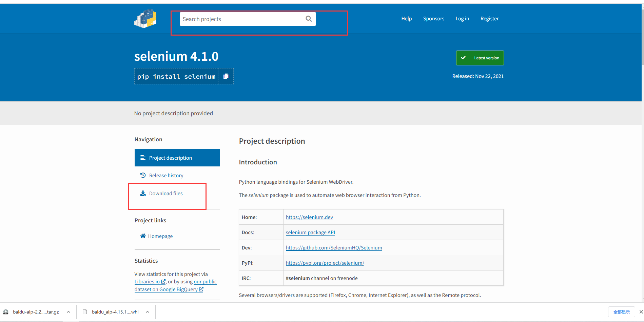
Task: Click the '#selenium channel on freenode' cell
Action: coord(393,278)
